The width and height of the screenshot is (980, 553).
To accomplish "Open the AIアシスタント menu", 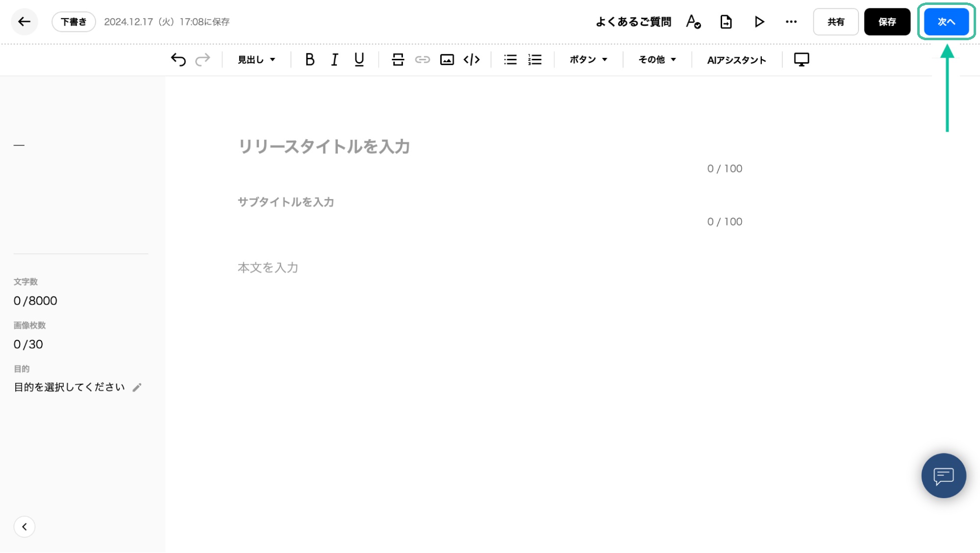I will point(736,60).
